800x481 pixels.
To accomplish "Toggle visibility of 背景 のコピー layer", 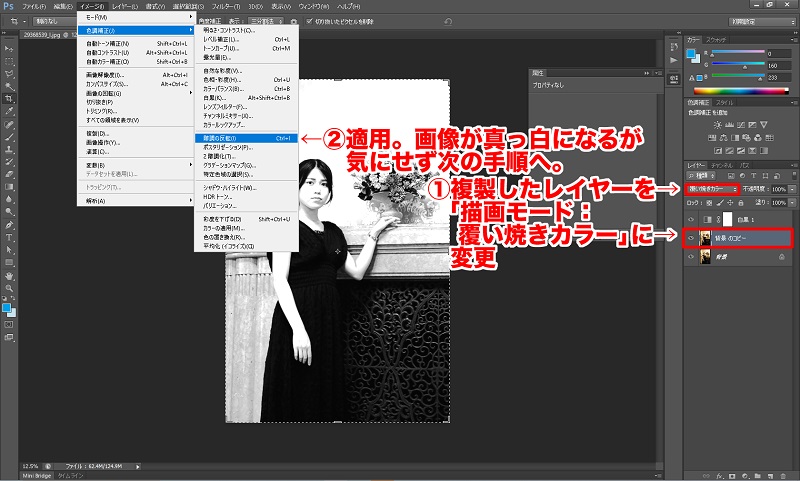I will 691,238.
